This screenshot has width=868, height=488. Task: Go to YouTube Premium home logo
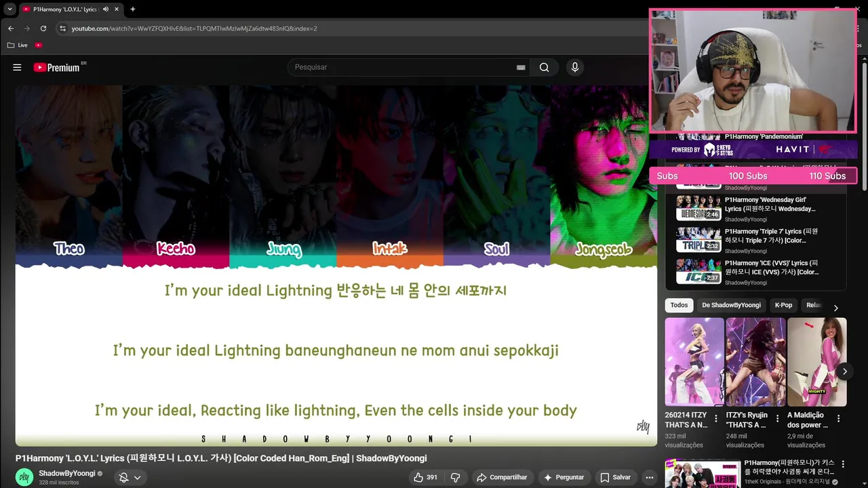pyautogui.click(x=57, y=67)
